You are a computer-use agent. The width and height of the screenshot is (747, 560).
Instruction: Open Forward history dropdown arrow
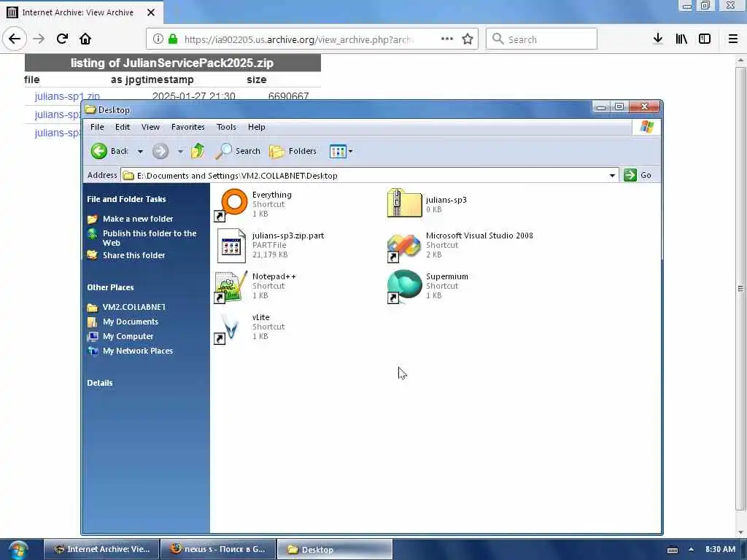pos(180,152)
